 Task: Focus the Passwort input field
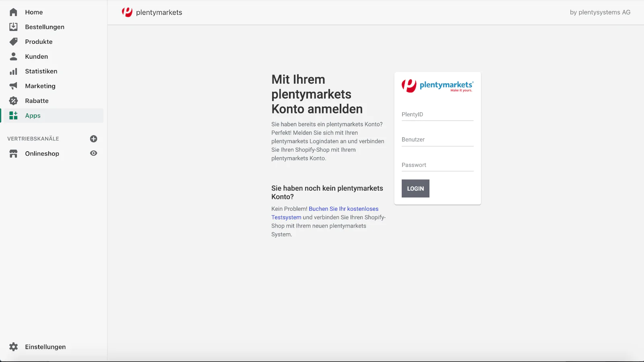[x=438, y=165]
